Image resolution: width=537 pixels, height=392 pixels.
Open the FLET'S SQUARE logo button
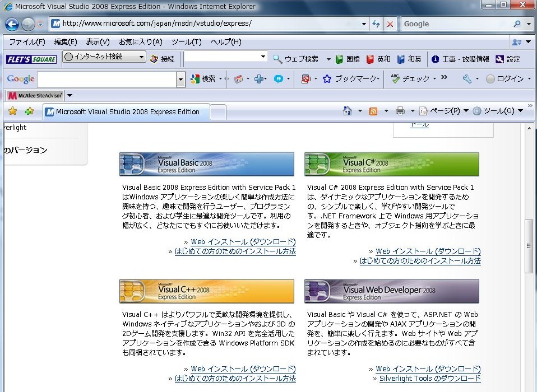31,59
